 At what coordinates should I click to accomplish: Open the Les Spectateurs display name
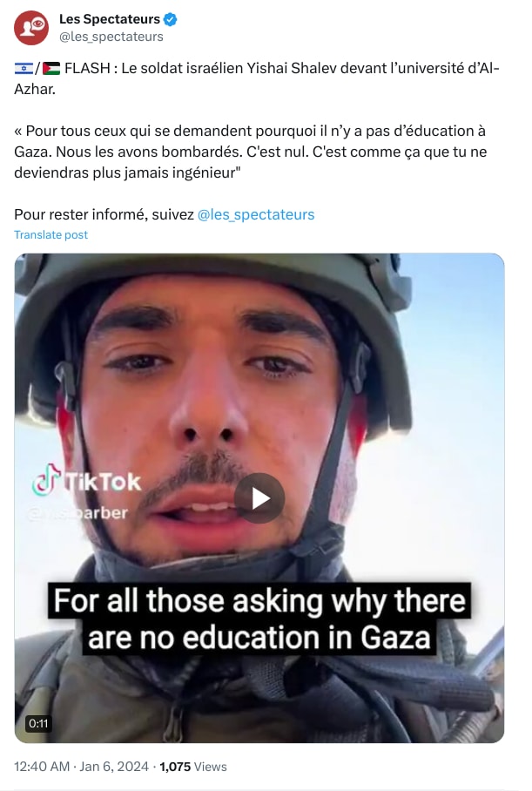(110, 19)
